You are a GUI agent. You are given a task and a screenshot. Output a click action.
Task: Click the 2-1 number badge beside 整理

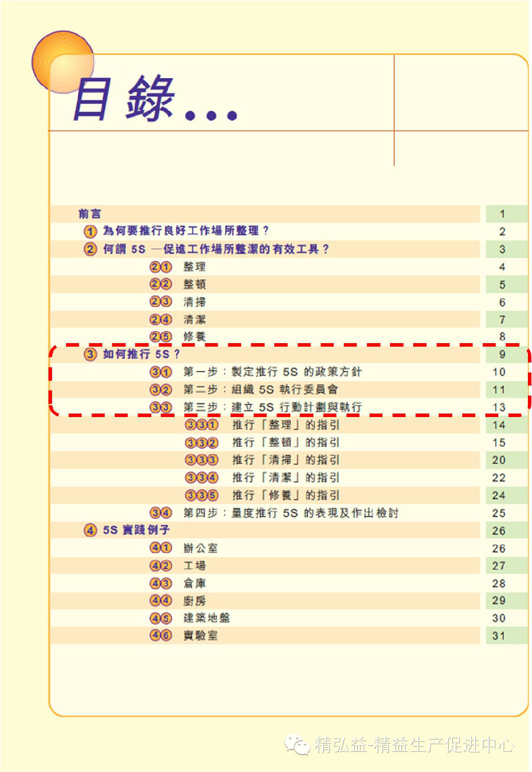(x=161, y=267)
